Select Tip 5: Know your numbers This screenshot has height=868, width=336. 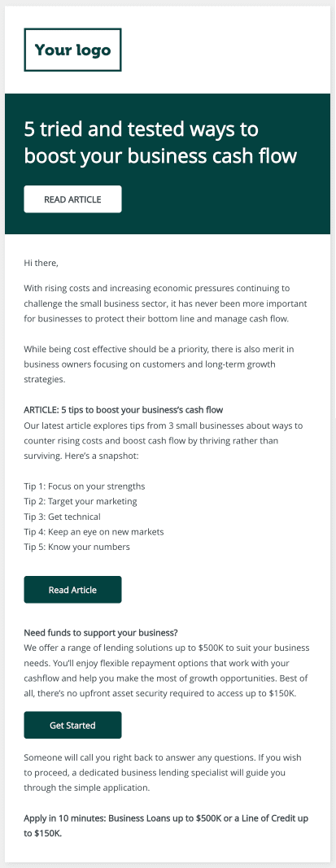click(77, 547)
